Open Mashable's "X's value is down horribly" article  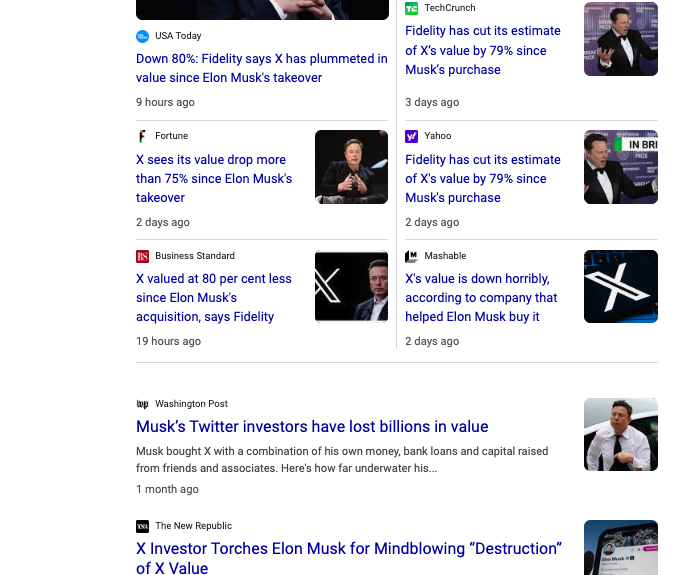[481, 297]
